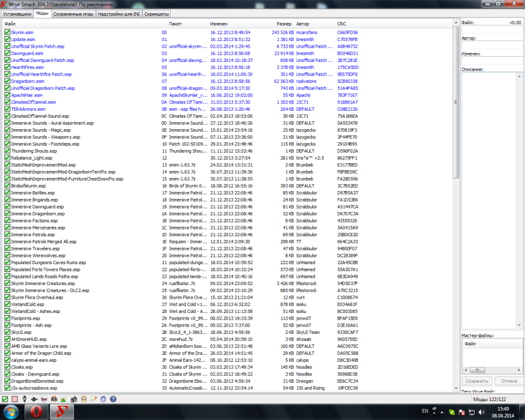This screenshot has width=525, height=420.
Task: Click the Wrye Smash taskbar button
Action: click(62, 412)
